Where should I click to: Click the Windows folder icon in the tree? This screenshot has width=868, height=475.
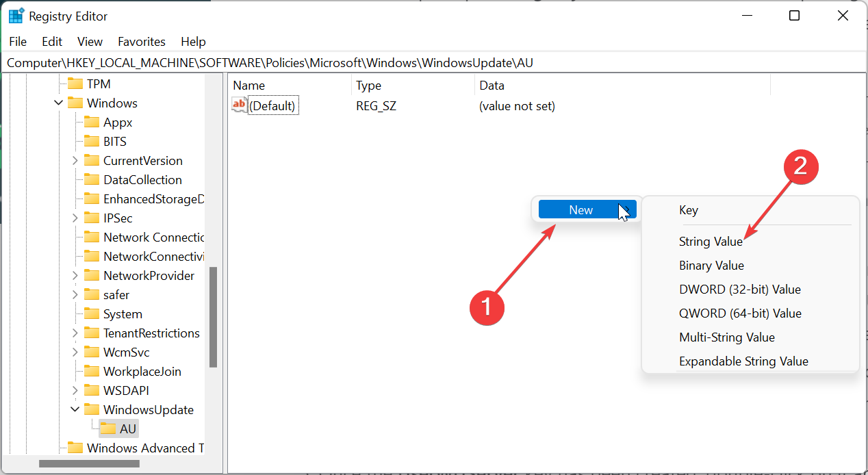[x=75, y=103]
